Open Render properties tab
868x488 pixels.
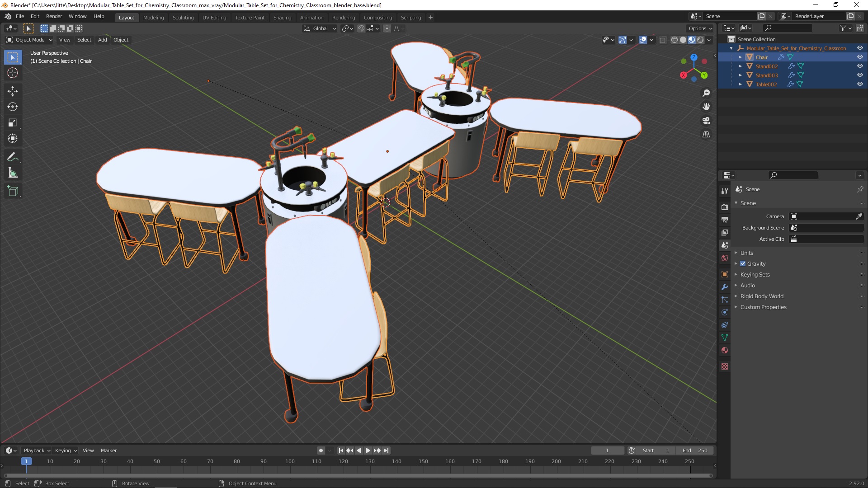(x=725, y=207)
